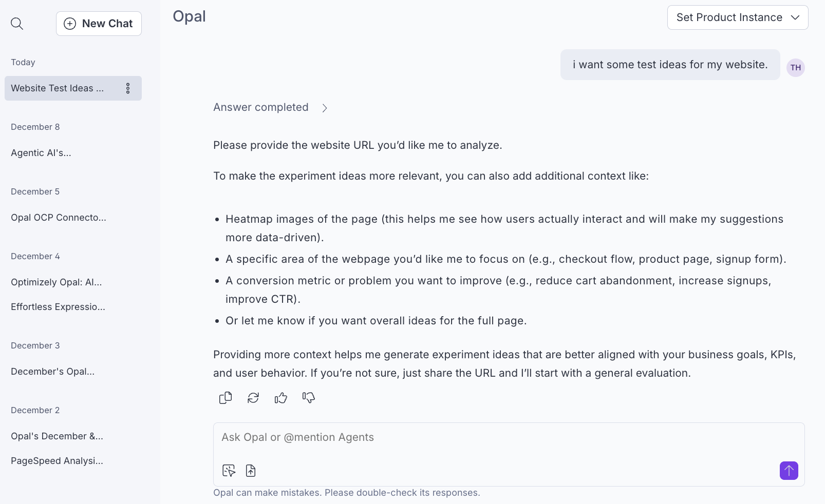Open the search icon in the sidebar

pos(17,24)
